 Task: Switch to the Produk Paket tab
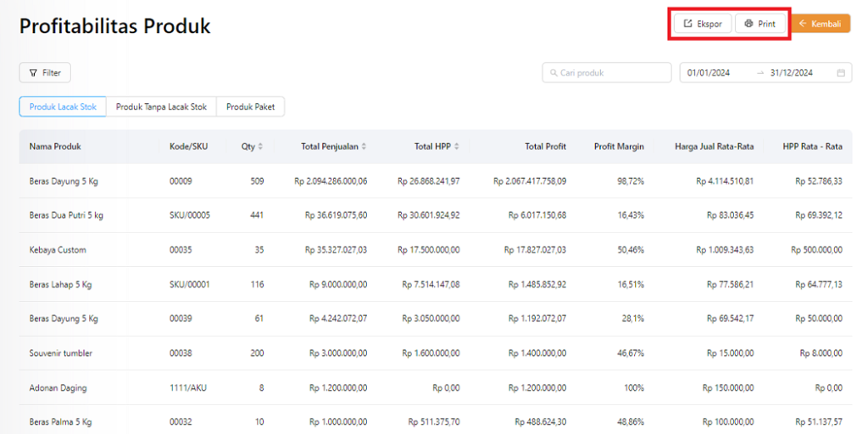pos(250,107)
